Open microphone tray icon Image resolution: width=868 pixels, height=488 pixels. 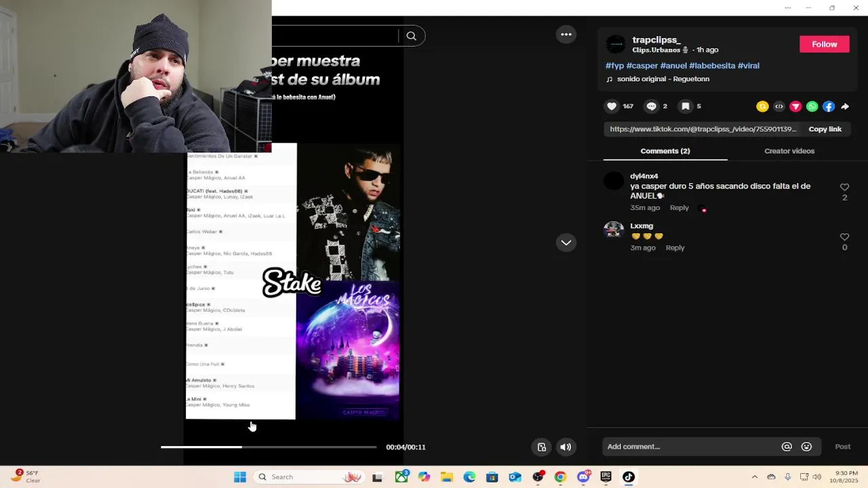click(x=787, y=477)
